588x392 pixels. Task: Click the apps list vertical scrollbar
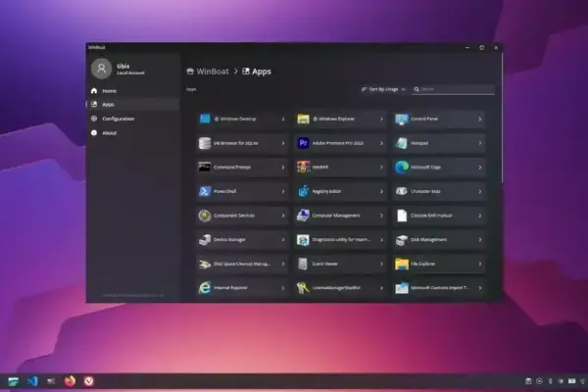pos(502,119)
